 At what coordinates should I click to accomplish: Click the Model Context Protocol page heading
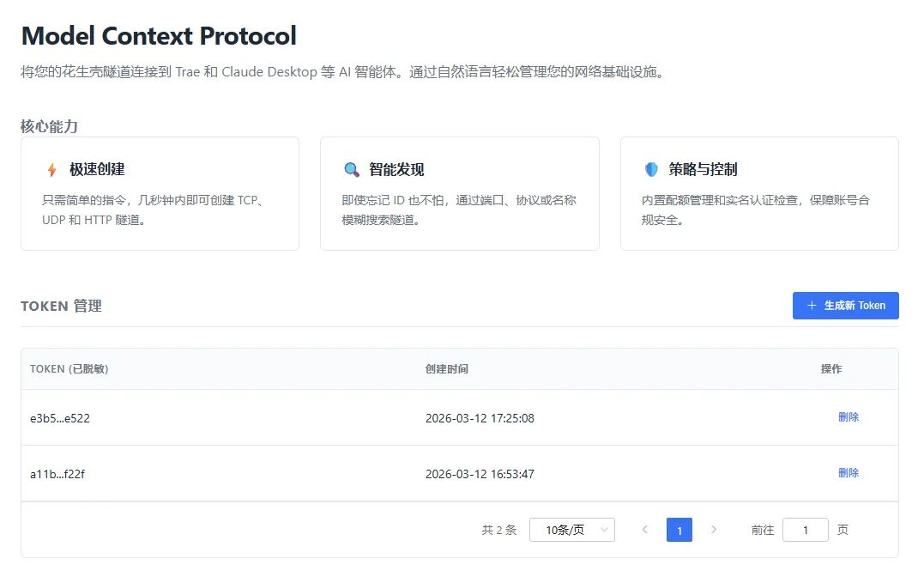[x=159, y=36]
